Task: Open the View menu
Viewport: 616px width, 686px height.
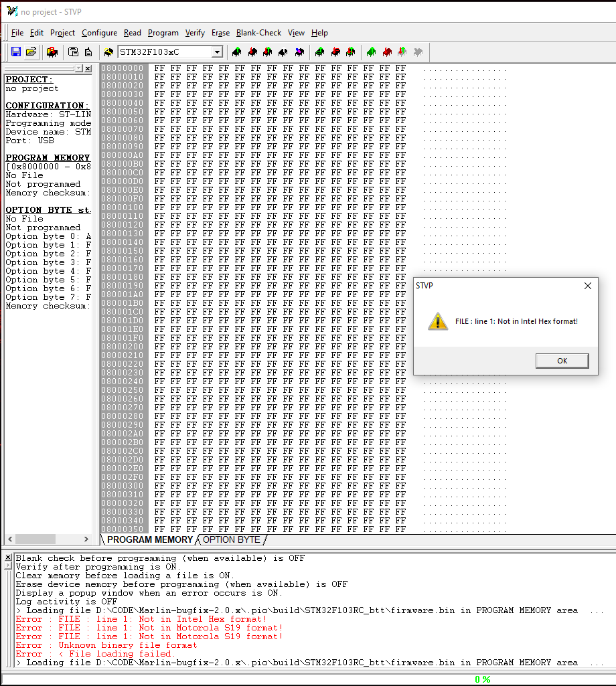Action: [296, 33]
